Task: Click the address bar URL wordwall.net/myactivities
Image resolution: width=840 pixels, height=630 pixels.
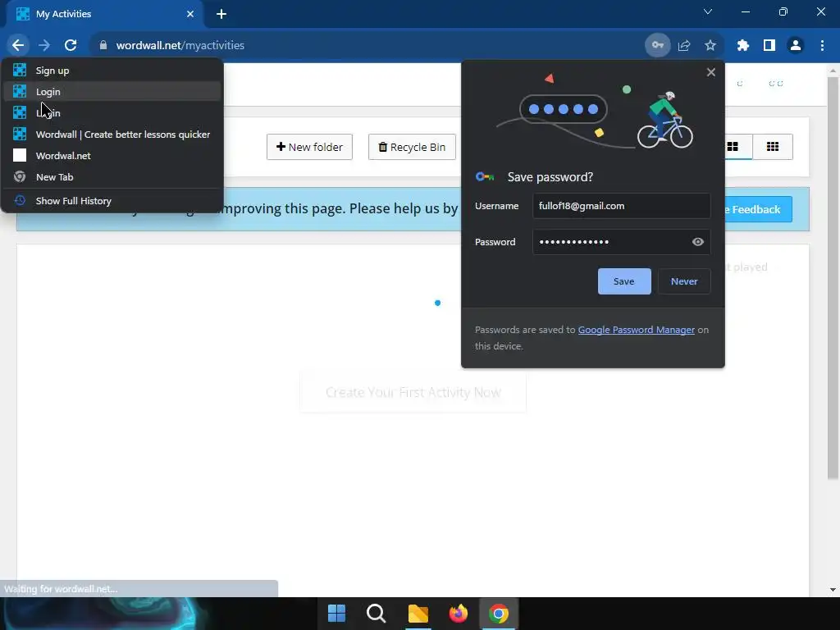Action: point(180,46)
